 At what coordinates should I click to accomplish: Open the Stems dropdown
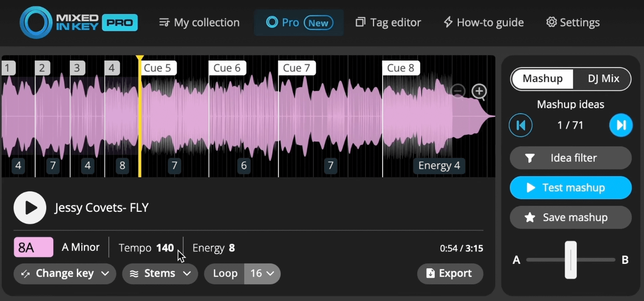160,274
